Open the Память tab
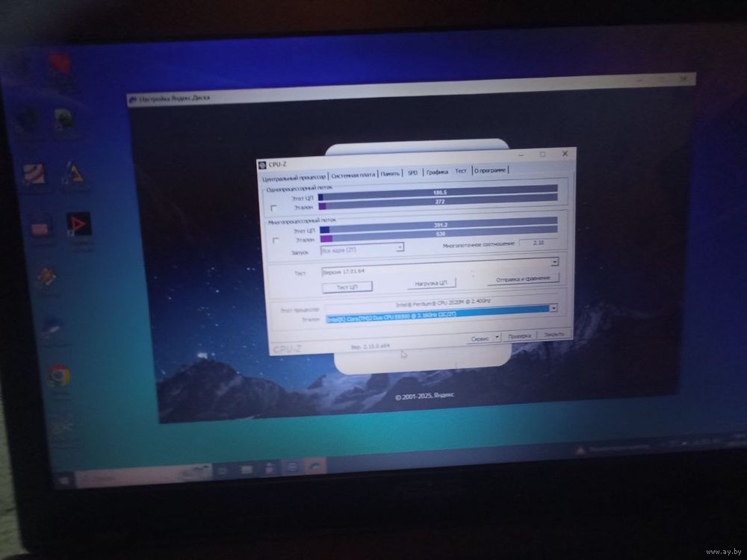This screenshot has height=560, width=747. pos(390,173)
